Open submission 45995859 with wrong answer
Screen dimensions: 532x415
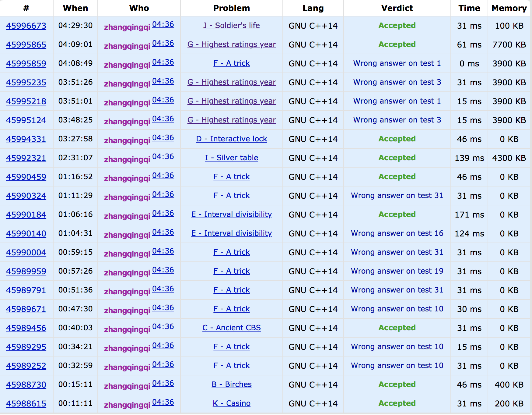coord(26,64)
